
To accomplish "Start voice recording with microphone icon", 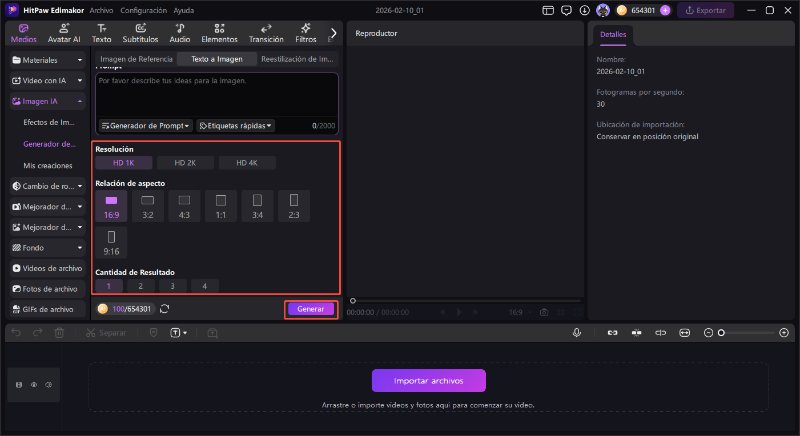I will (x=577, y=332).
